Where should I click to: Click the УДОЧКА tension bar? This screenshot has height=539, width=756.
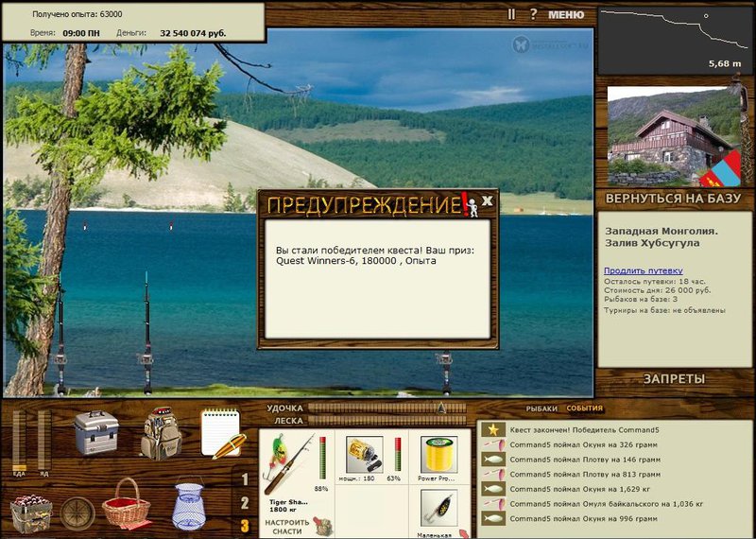pyautogui.click(x=387, y=409)
